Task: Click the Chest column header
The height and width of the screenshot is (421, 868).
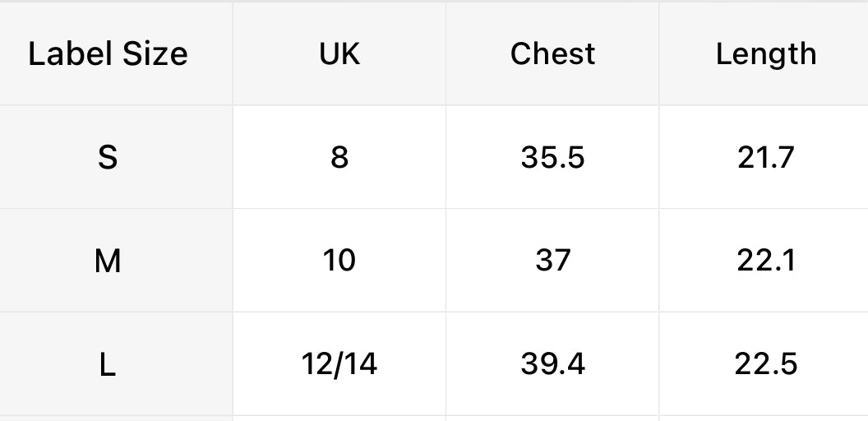Action: [552, 54]
